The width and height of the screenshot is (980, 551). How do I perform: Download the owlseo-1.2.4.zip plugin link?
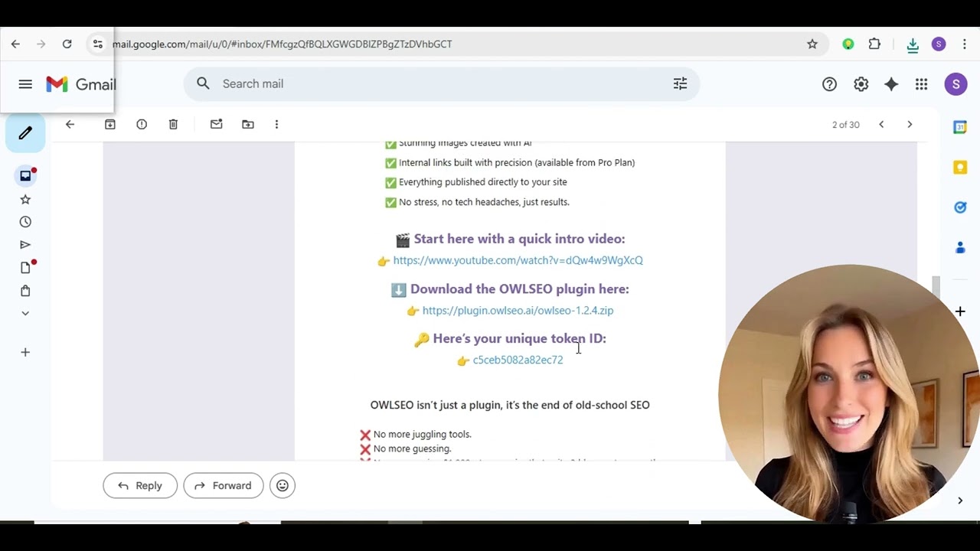[x=518, y=311]
